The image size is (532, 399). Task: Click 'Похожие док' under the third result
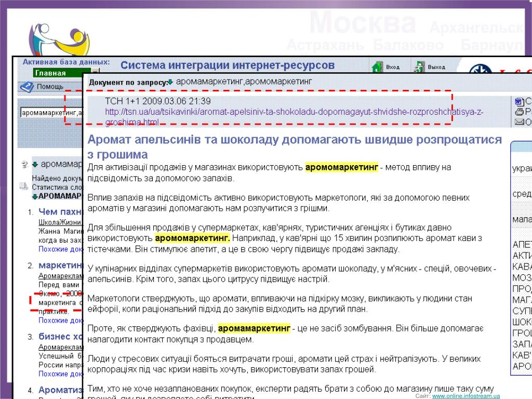point(60,374)
